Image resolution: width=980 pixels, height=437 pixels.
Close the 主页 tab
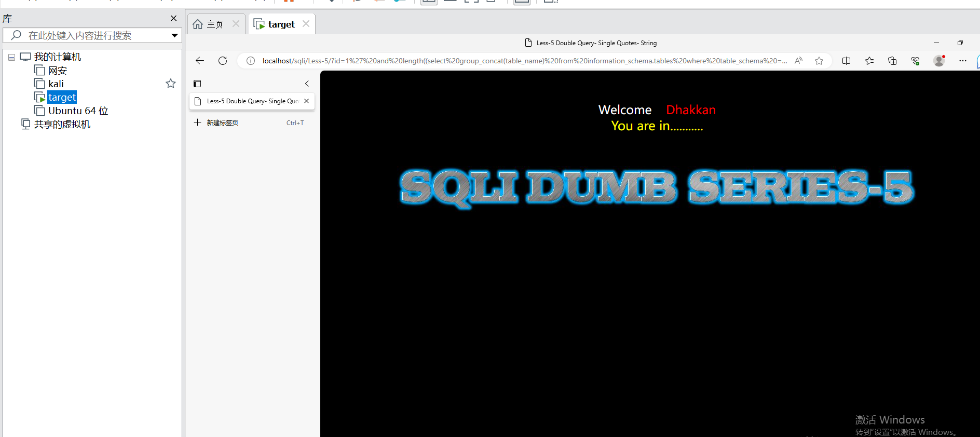236,24
